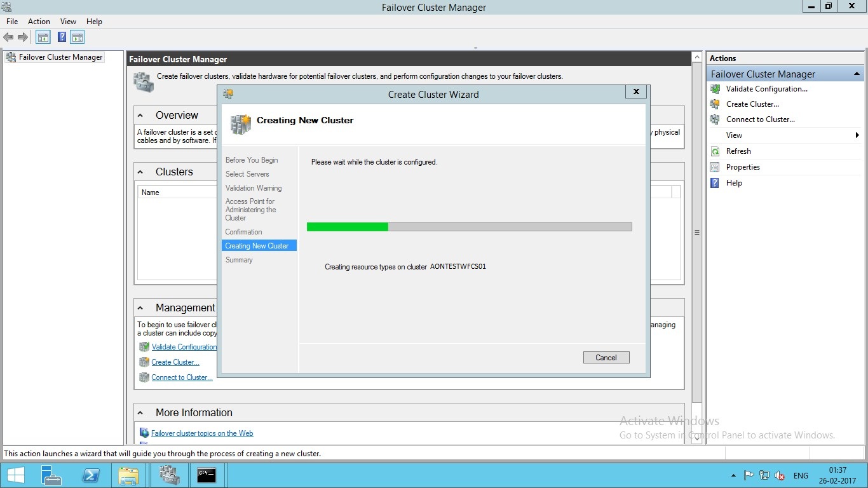This screenshot has width=868, height=488.
Task: Click the Confirmation wizard step
Action: pos(243,232)
